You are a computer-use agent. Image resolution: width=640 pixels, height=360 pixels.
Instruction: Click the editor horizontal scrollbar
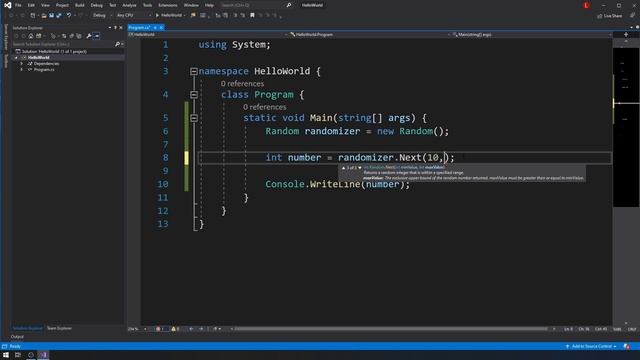click(x=391, y=329)
